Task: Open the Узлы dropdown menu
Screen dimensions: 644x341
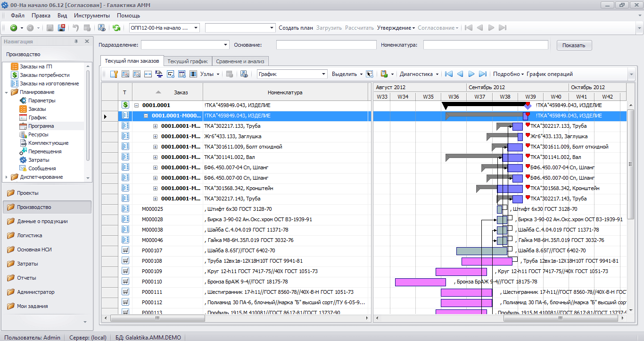Action: click(210, 74)
